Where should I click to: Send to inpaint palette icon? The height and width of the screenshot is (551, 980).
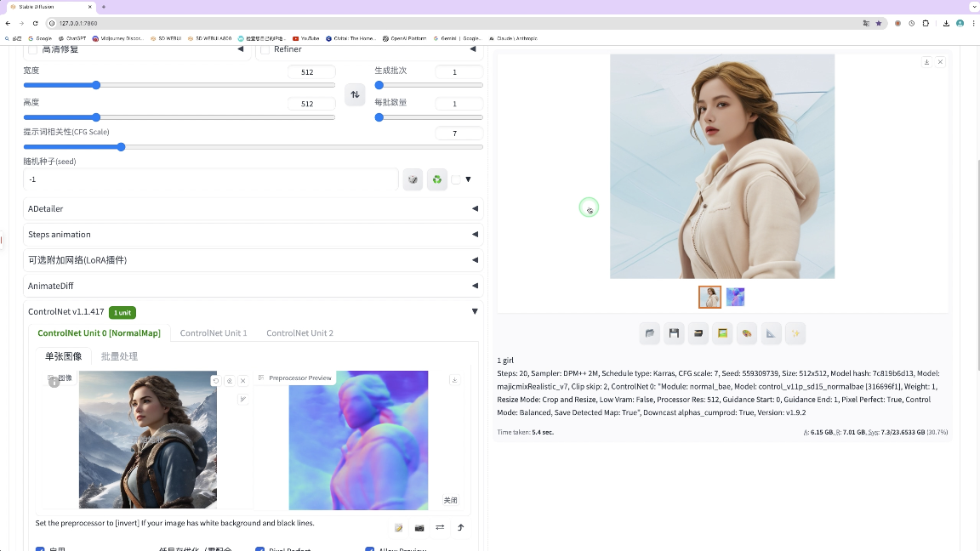747,333
